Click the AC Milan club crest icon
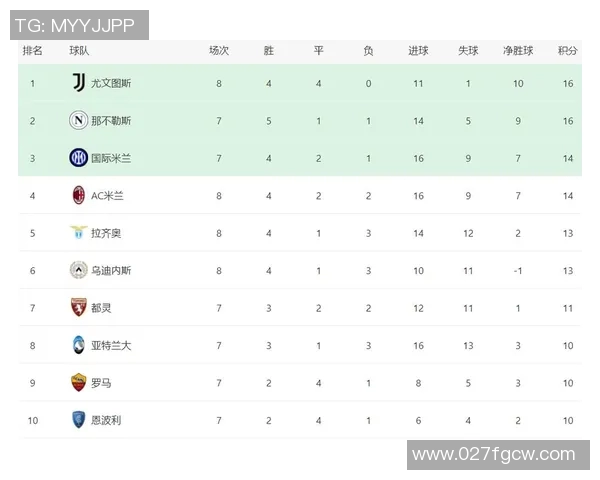This screenshot has height=480, width=600. click(78, 195)
